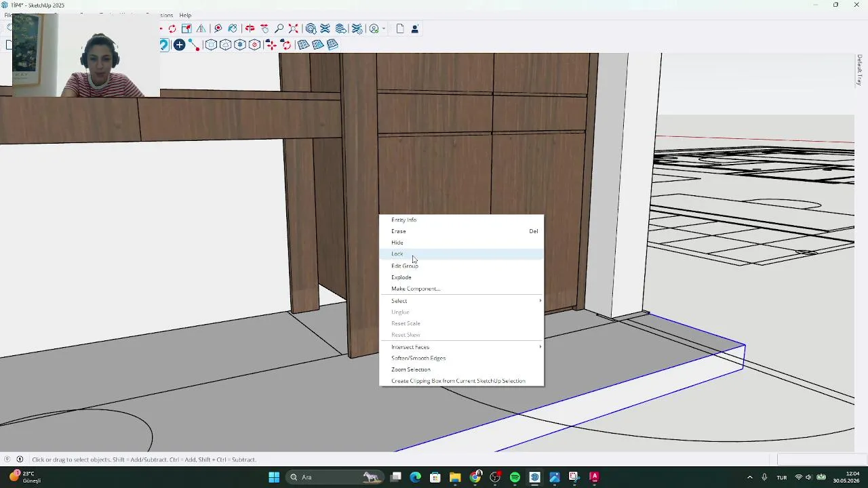
Task: Select the Orbit tool icon
Action: [250, 28]
